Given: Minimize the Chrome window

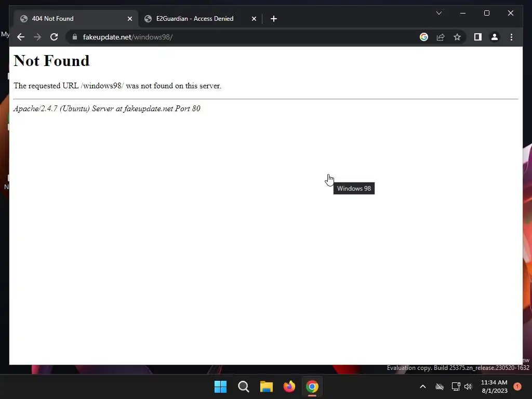Looking at the screenshot, I should coord(463,13).
